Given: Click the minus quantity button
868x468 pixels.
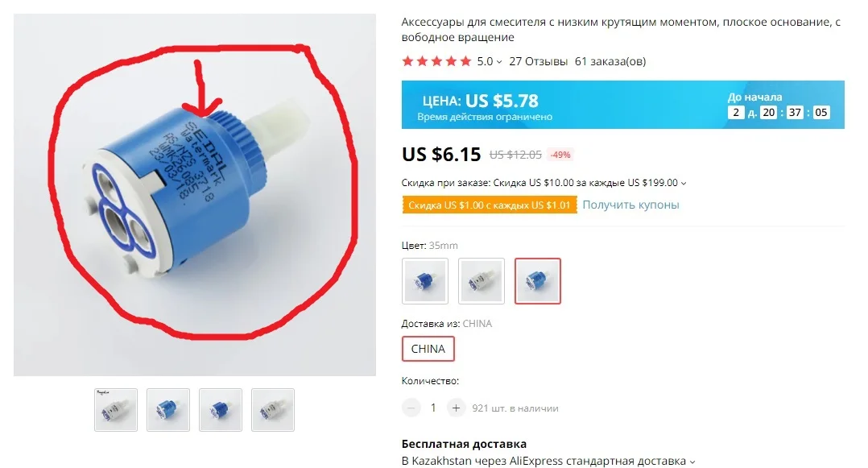Looking at the screenshot, I should click(x=411, y=408).
